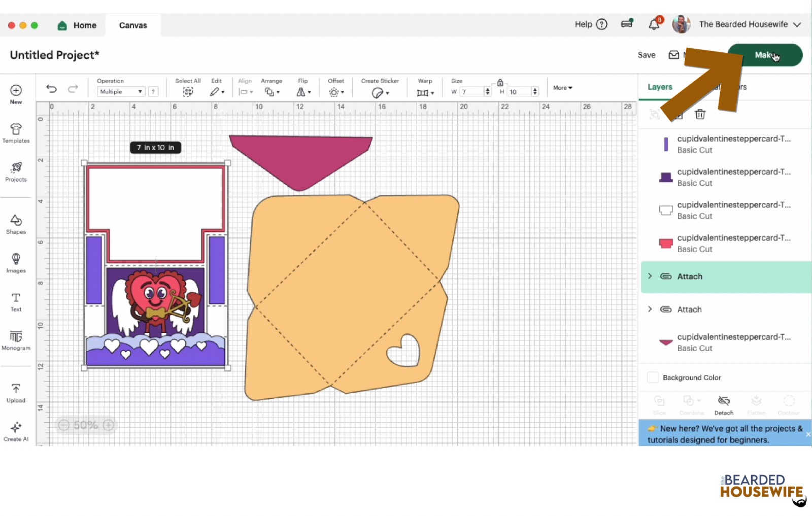
Task: Toggle the size aspect ratio lock
Action: tap(500, 83)
